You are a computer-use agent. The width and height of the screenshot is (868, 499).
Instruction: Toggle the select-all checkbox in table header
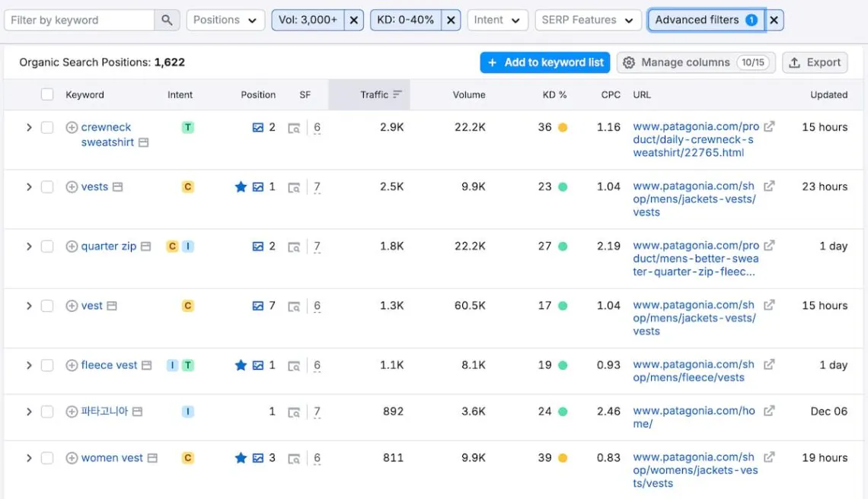coord(47,94)
